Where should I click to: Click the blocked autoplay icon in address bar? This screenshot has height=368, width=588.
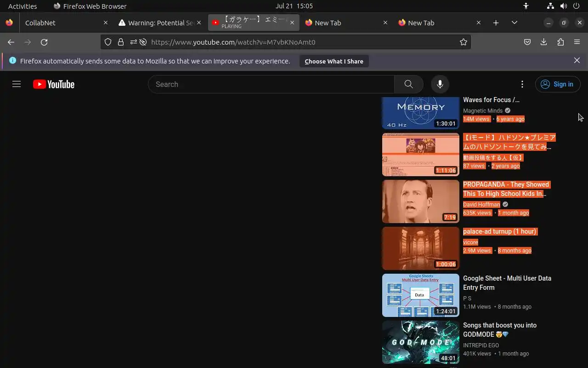(143, 42)
